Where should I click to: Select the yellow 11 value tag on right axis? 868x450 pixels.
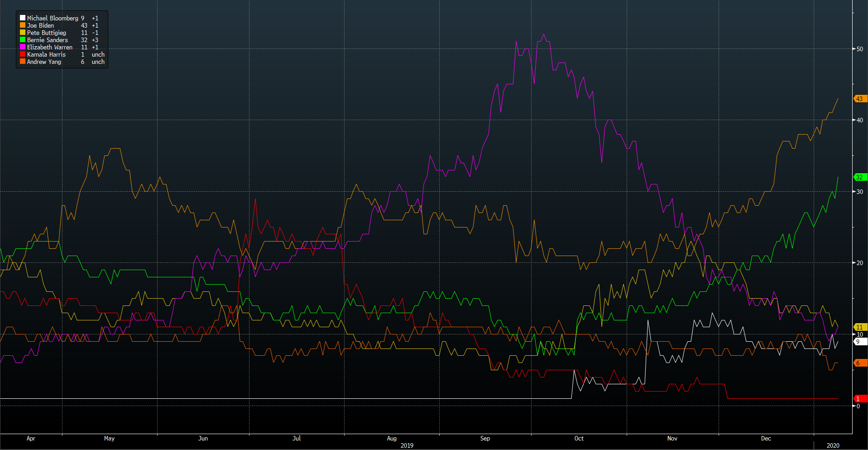pyautogui.click(x=860, y=327)
